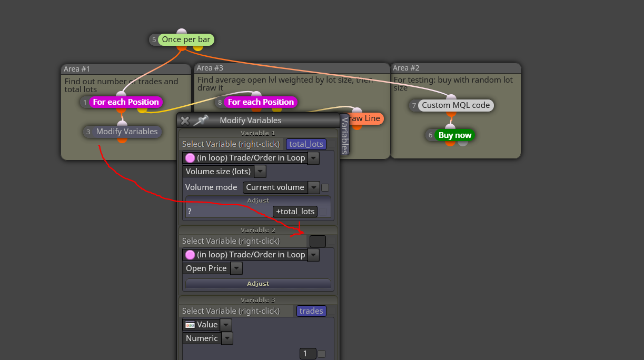Viewport: 644px width, 360px height.
Task: Click input connector atop Custom MQL code block
Action: [451, 98]
